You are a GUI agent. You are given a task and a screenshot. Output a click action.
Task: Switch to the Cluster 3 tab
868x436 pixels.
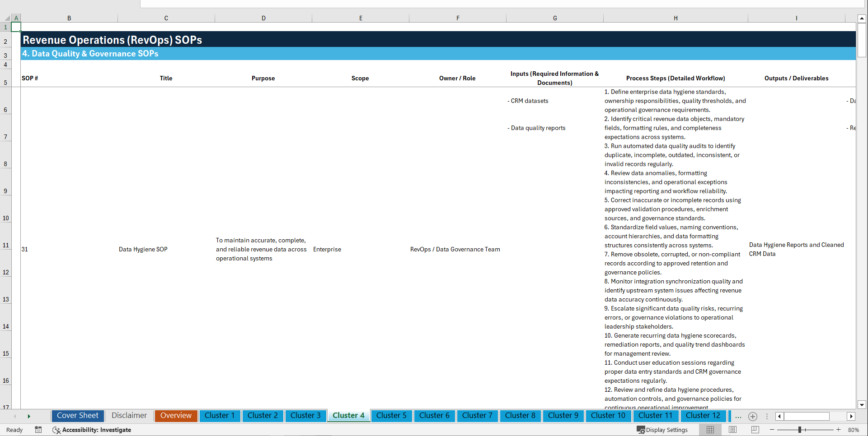305,416
